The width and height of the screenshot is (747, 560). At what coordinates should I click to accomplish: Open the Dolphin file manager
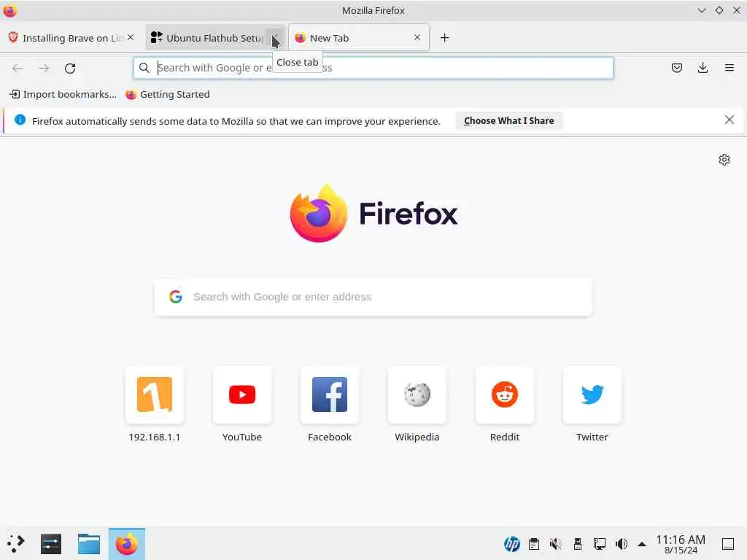coord(89,544)
